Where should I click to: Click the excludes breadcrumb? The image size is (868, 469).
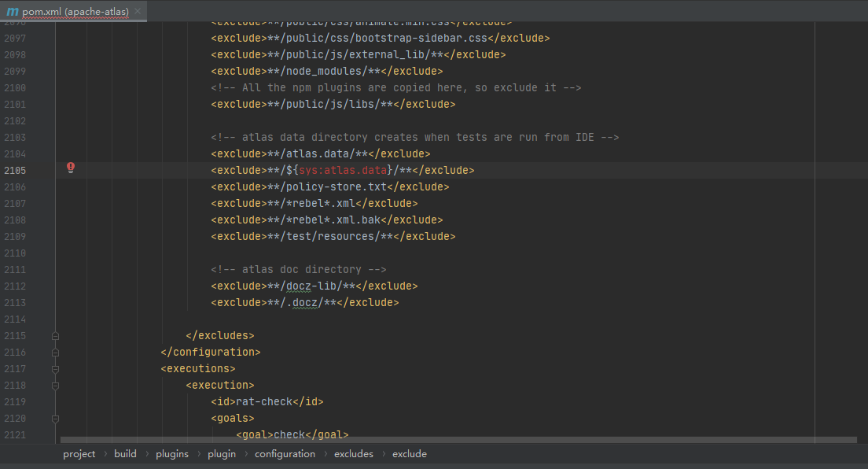coord(354,454)
